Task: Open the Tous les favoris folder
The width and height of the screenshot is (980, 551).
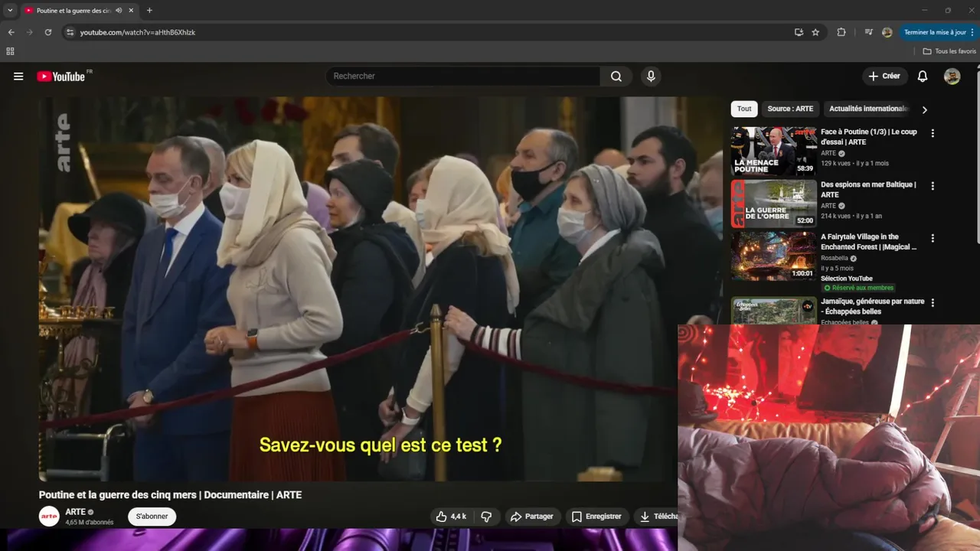Action: point(949,51)
